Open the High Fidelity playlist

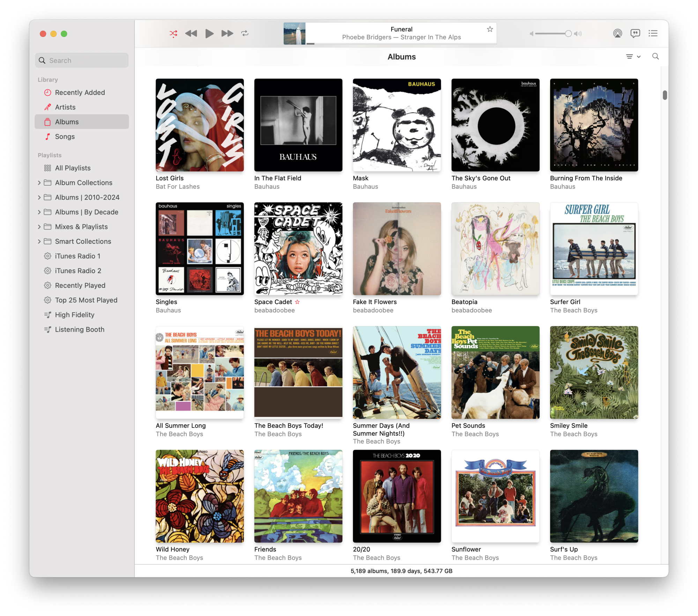coord(75,315)
